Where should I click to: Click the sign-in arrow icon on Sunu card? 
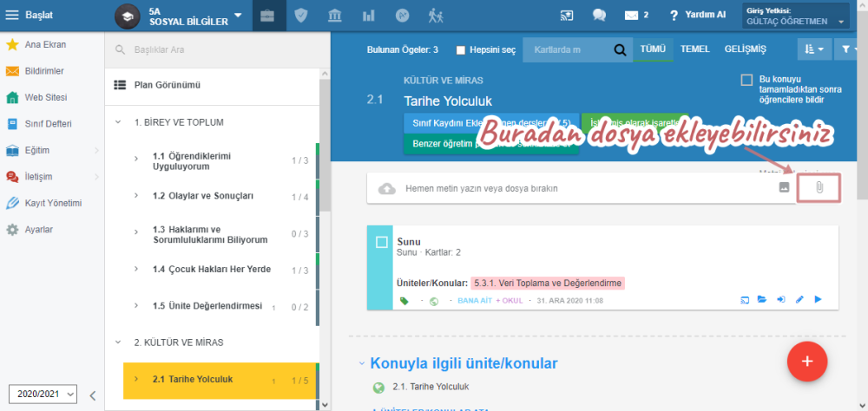[781, 300]
